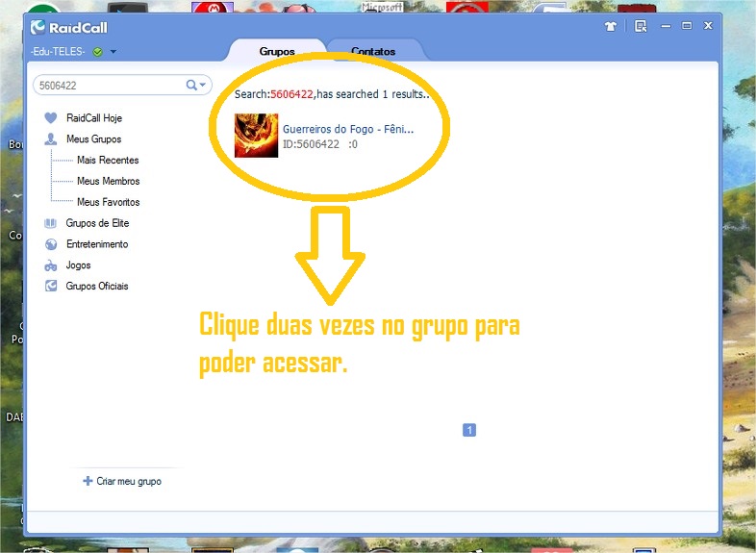Viewport: 756px width, 553px height.
Task: Click the -Edu-TELES- username
Action: (58, 51)
